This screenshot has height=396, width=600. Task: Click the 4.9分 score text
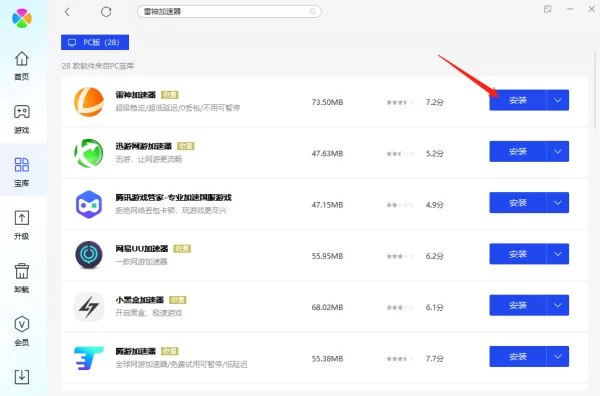tap(435, 205)
